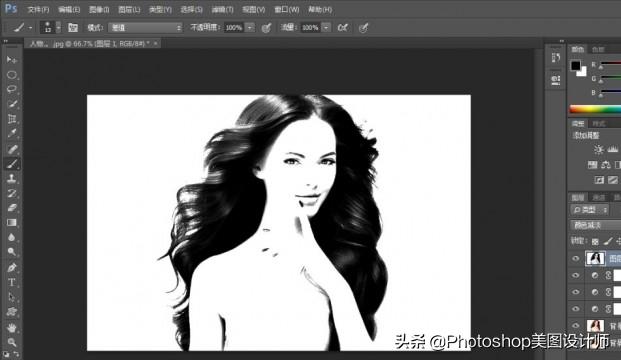The image size is (621, 360).
Task: Open the layer blend mode 颜色减淡 dropdown
Action: (x=596, y=225)
